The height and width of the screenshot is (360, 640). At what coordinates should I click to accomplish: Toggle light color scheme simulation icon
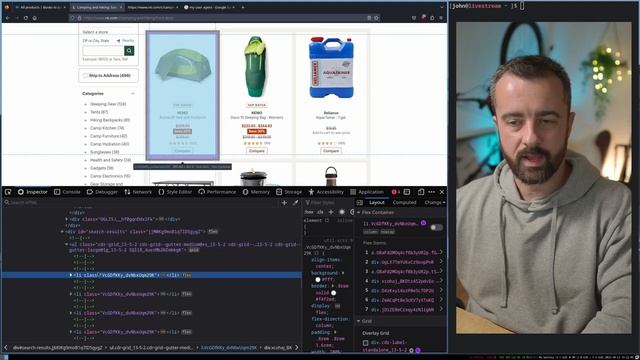(342, 212)
